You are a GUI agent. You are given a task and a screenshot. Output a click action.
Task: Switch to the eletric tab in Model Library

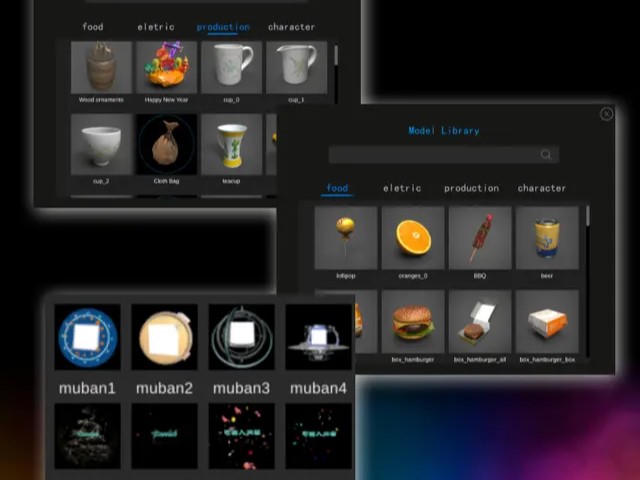tap(402, 188)
